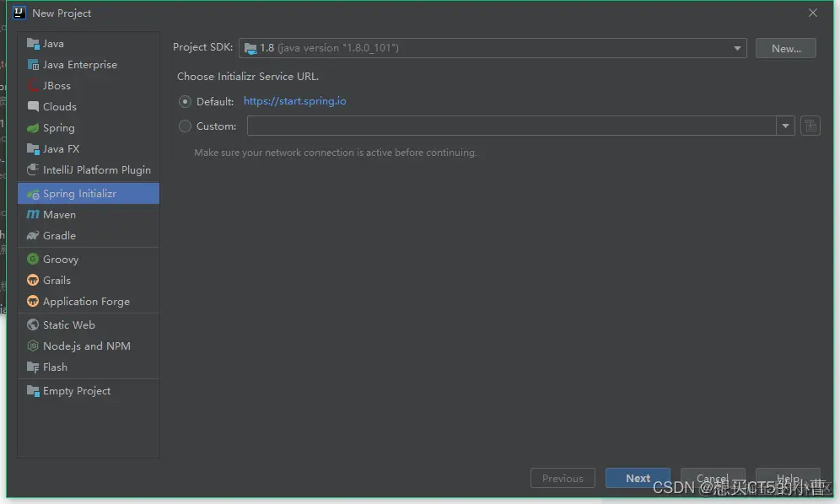Click the Clouds label text
Image resolution: width=840 pixels, height=504 pixels.
[60, 106]
